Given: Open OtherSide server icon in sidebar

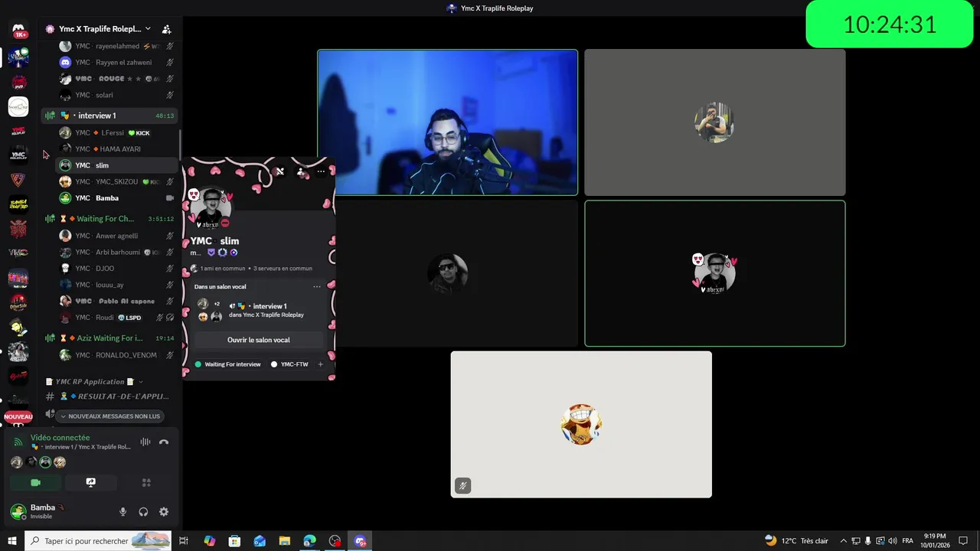Looking at the screenshot, I should tap(18, 302).
